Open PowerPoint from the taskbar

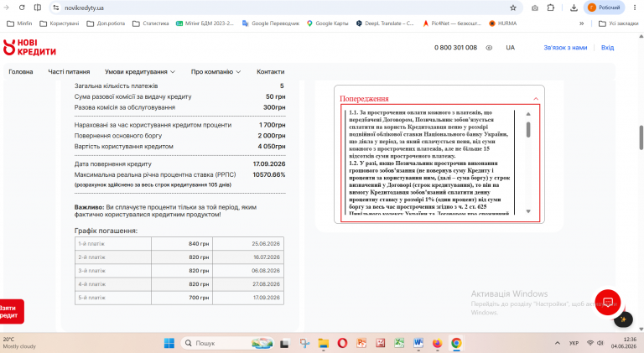[361, 343]
